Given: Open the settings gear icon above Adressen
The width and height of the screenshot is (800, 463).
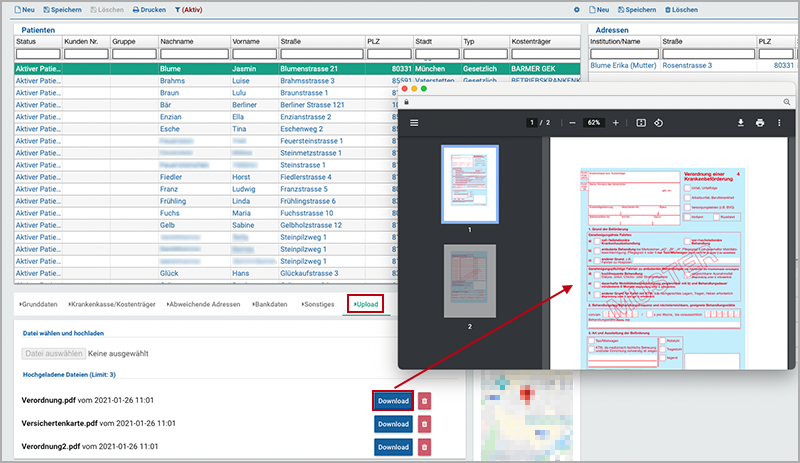Looking at the screenshot, I should (576, 9).
